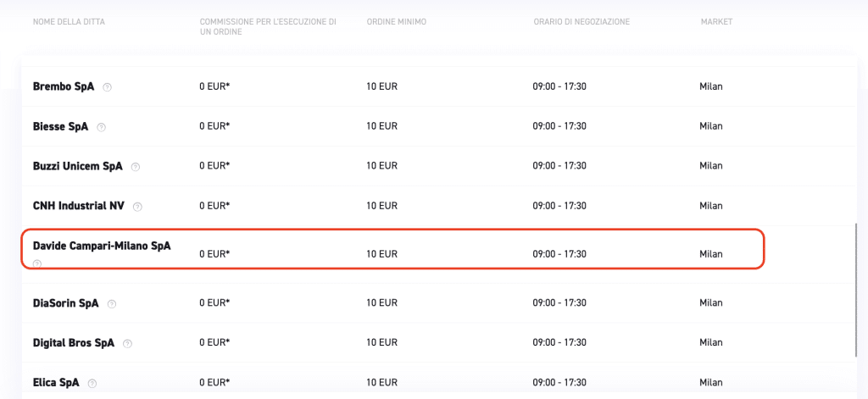868x399 pixels.
Task: Open the DiaSorin SpA info icon
Action: [112, 303]
